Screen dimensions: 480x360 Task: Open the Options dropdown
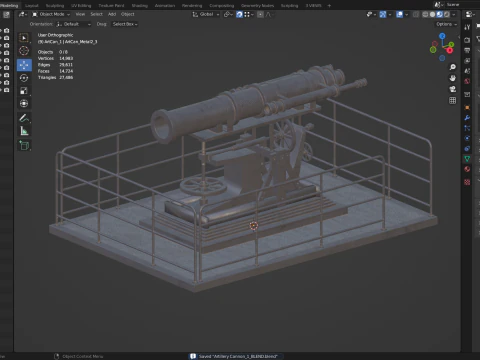[x=446, y=24]
